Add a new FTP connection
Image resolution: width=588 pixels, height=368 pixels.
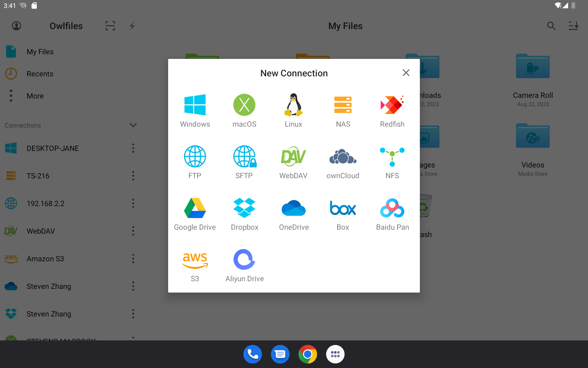click(x=195, y=162)
